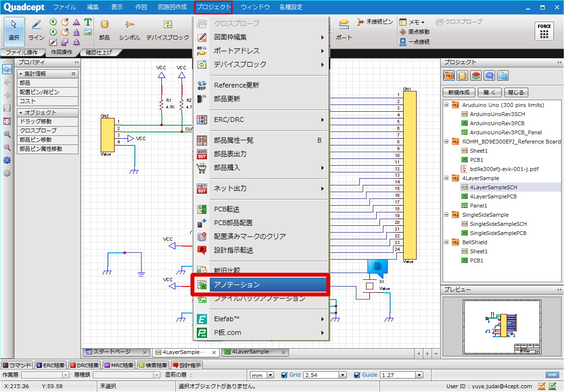This screenshot has width=564, height=392.
Task: Click the 新規作成 button
Action: pos(459,92)
